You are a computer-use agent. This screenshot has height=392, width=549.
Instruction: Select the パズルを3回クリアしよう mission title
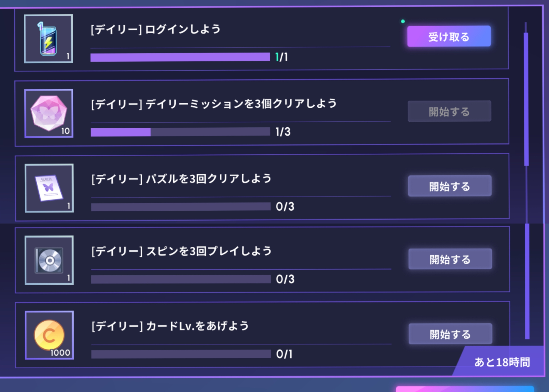coord(209,179)
